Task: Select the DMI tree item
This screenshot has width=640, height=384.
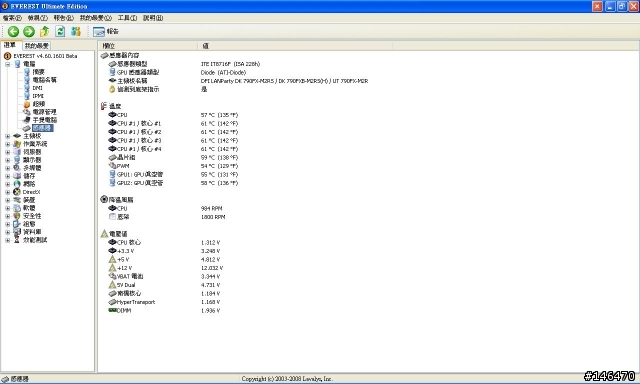Action: (x=38, y=88)
